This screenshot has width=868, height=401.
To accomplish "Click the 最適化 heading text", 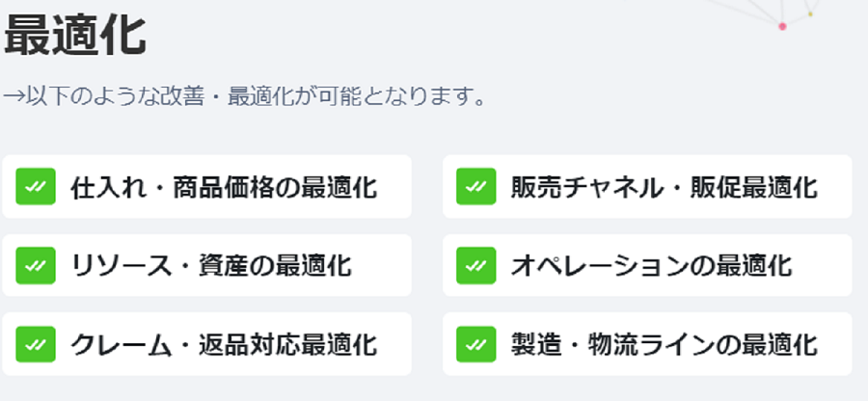I will [75, 36].
